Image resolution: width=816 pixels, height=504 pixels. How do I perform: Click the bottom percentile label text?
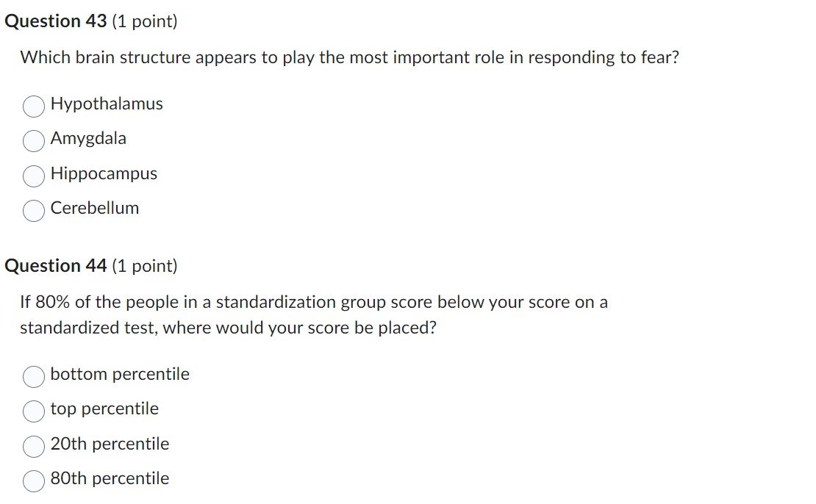click(x=120, y=373)
